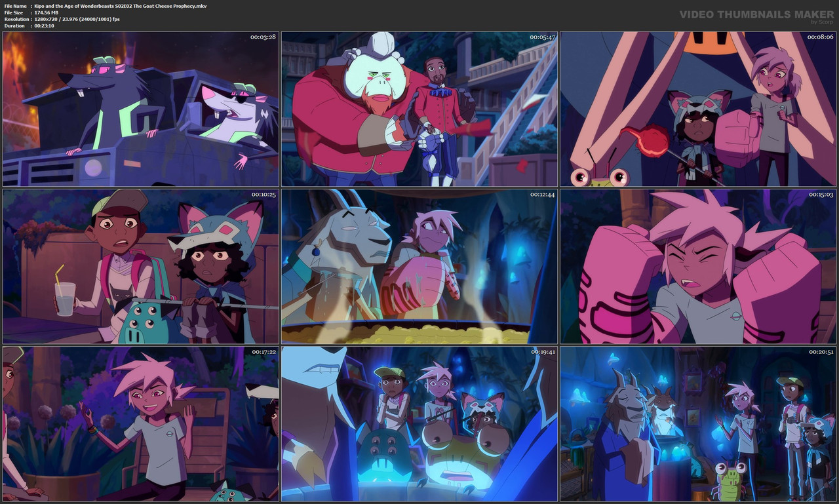Click the resolution value 1280x720 / 23.976 fps
Viewport: 839px width, 504px height.
pos(77,19)
